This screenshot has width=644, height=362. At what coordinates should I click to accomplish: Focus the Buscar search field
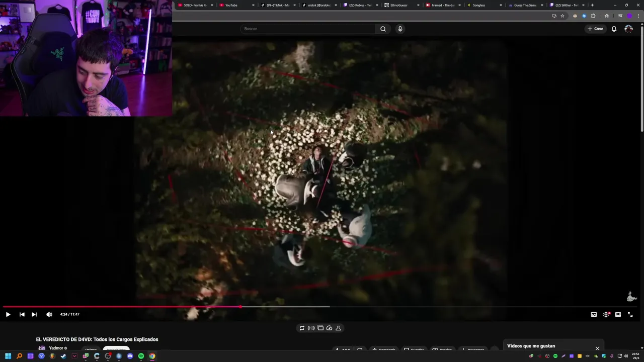(x=307, y=29)
